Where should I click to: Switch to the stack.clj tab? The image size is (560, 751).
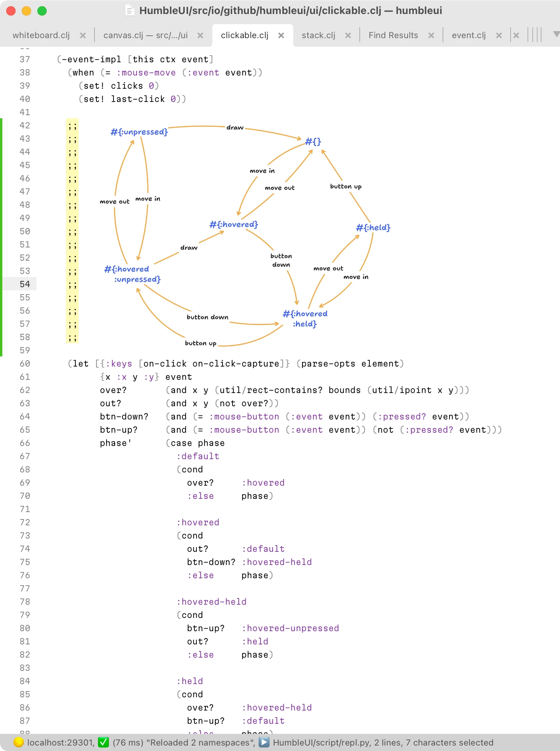[x=318, y=35]
